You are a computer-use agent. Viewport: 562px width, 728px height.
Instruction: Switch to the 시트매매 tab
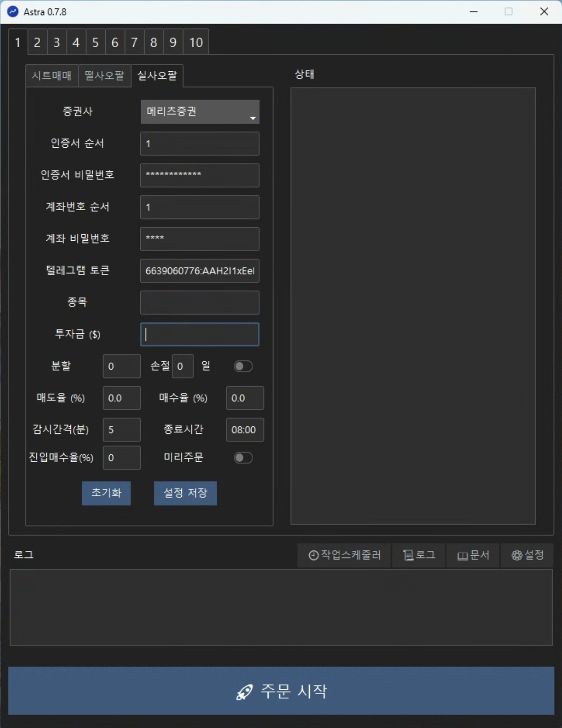pos(51,76)
